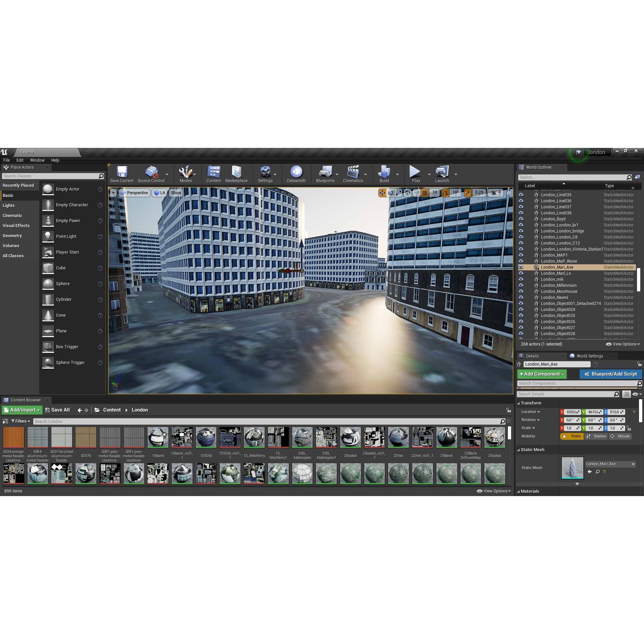
Task: Lock uniform scaling in the Transform section
Action: (628, 428)
